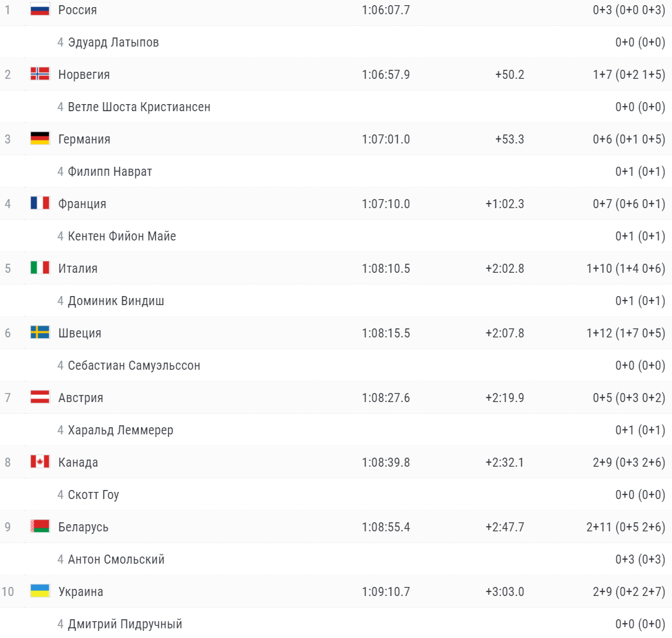
Task: Click France's time gap +1:02.3
Action: tap(504, 204)
